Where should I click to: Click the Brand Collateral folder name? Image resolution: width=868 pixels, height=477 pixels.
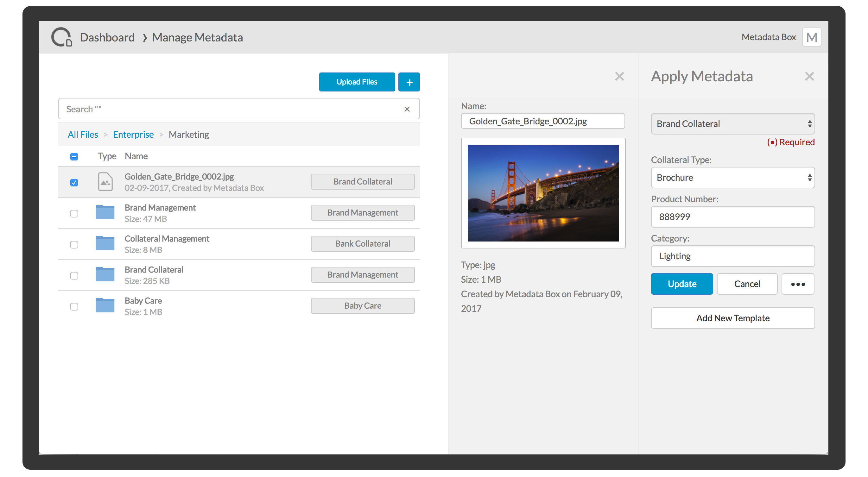tap(154, 269)
